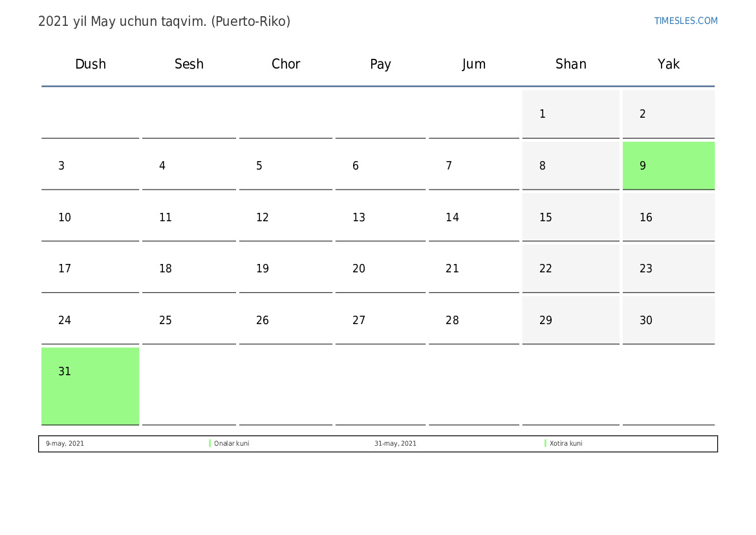Click day 5 in the calendar
This screenshot has height=535, width=756.
285,166
